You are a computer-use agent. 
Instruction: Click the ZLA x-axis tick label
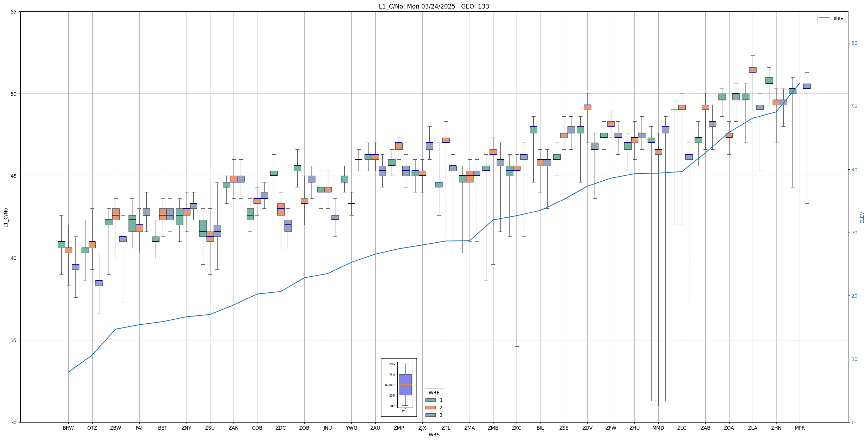(x=752, y=428)
